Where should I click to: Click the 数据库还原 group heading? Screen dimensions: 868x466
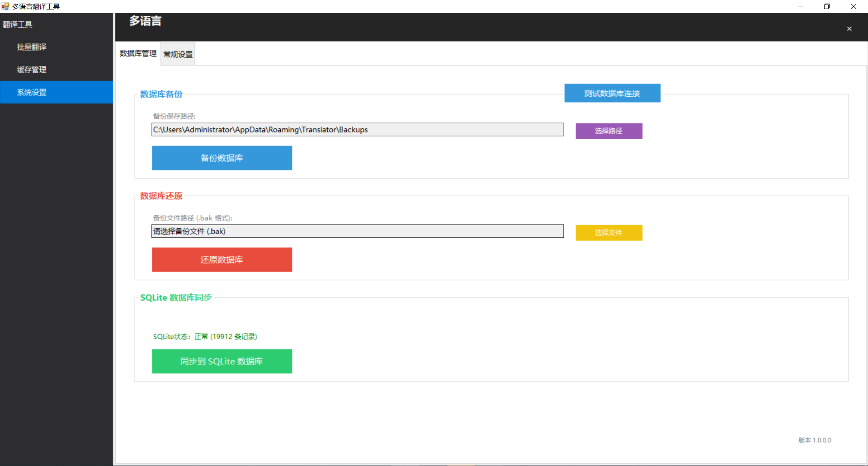tap(161, 196)
